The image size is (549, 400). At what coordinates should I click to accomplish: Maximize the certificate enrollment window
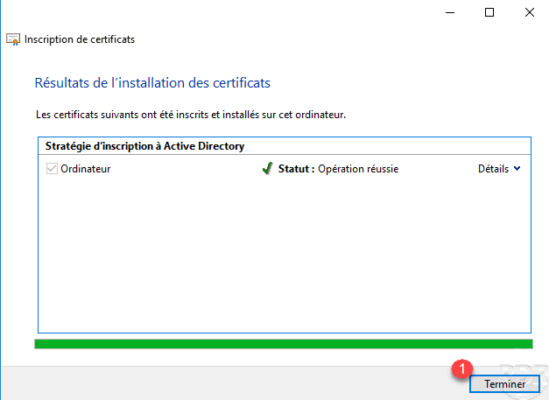coord(489,13)
